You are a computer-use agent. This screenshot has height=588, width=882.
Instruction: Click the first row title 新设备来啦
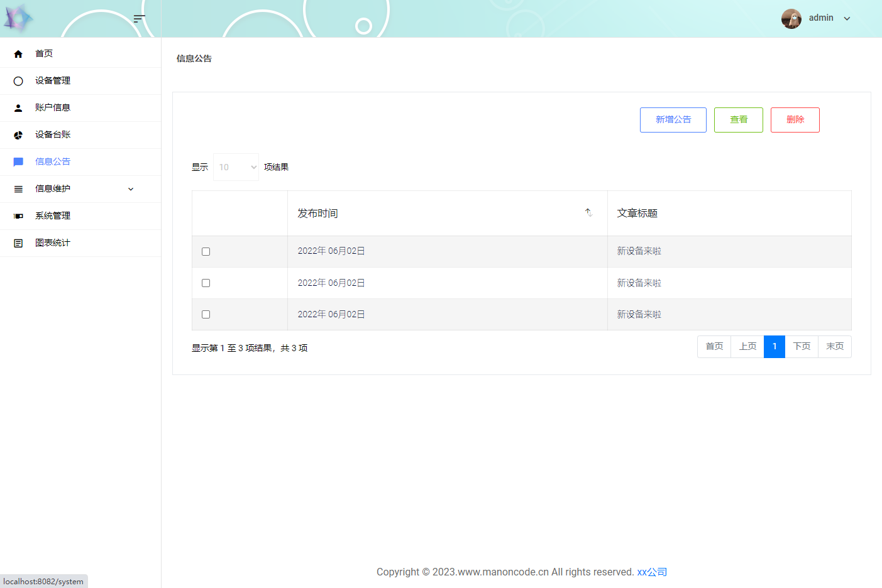pos(639,251)
